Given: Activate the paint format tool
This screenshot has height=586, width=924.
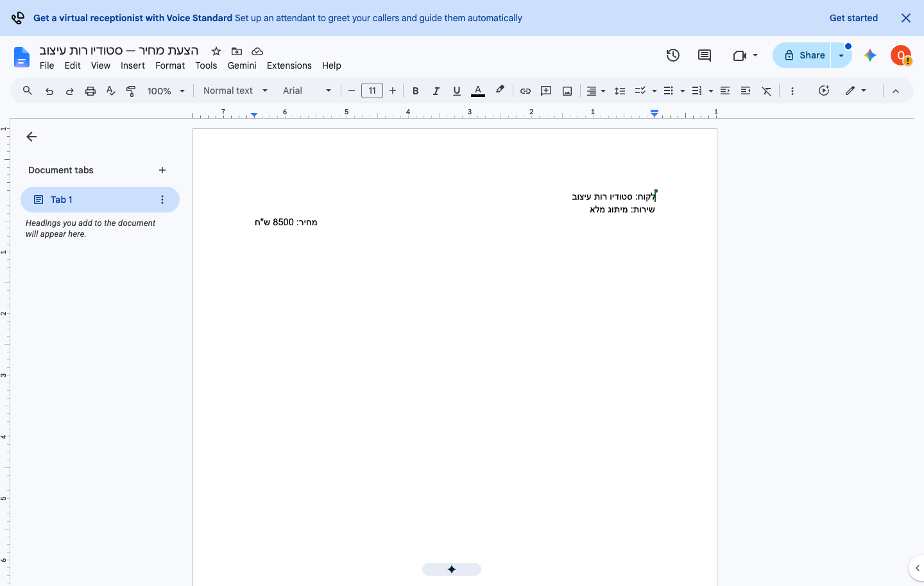Looking at the screenshot, I should (131, 91).
